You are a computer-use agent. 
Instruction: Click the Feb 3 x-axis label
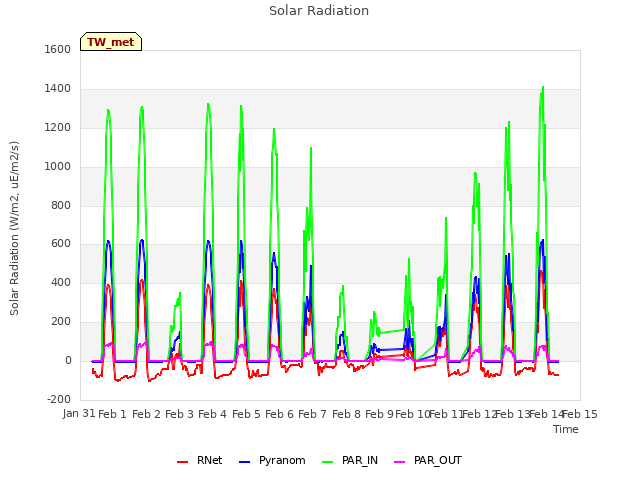click(179, 414)
